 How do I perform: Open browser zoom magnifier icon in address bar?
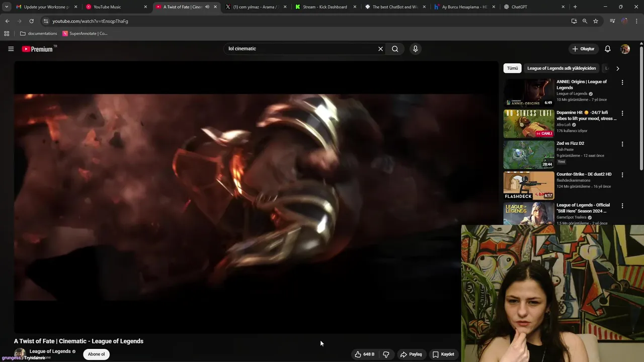click(585, 21)
